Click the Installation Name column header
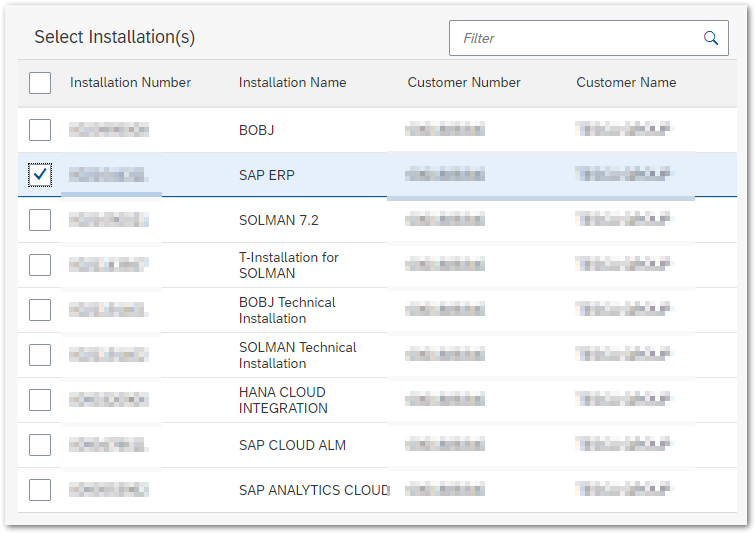Screen dimensions: 756x534 click(x=292, y=82)
